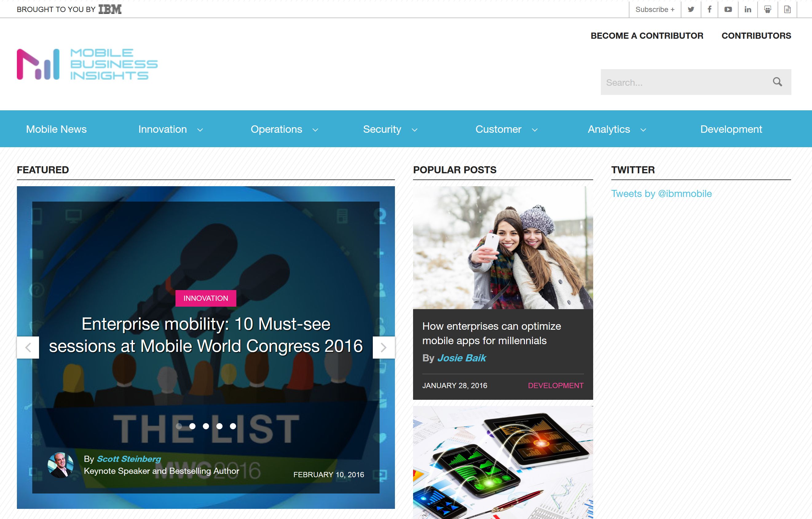This screenshot has height=519, width=812.
Task: Click into the Search input field
Action: click(684, 82)
